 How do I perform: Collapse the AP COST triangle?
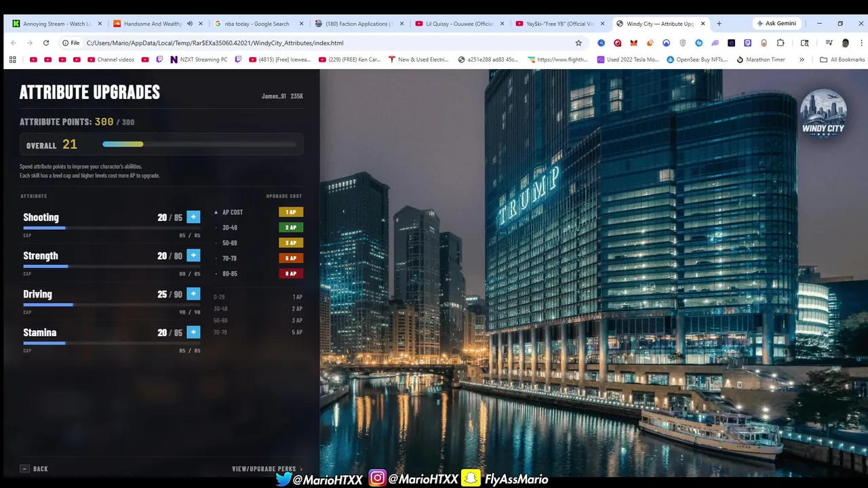click(x=216, y=212)
